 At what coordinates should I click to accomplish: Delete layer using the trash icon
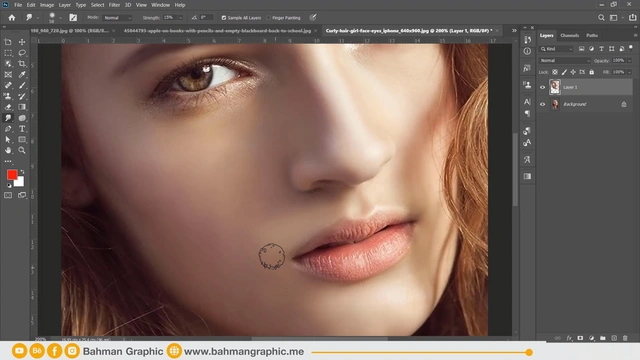coord(625,338)
